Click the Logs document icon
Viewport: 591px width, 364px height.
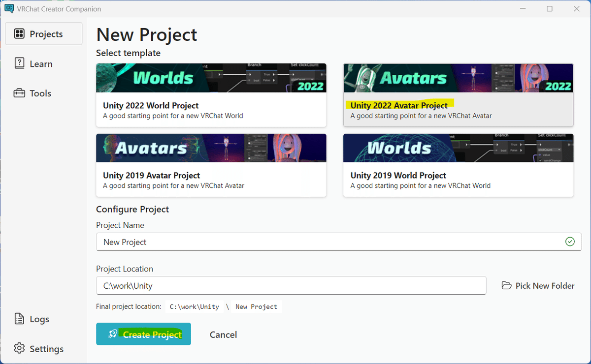pos(19,319)
